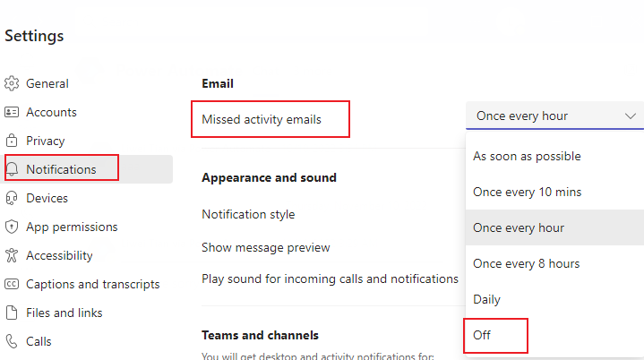Image resolution: width=644 pixels, height=360 pixels.
Task: Pick highlighted 'Once every hour' list option
Action: pyautogui.click(x=554, y=227)
